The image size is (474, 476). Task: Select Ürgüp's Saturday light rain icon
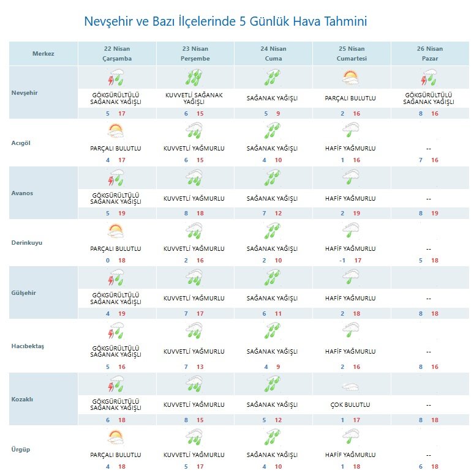pos(351,437)
